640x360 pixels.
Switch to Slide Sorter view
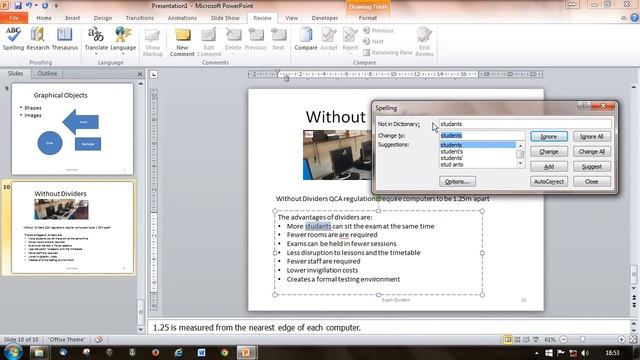point(517,340)
